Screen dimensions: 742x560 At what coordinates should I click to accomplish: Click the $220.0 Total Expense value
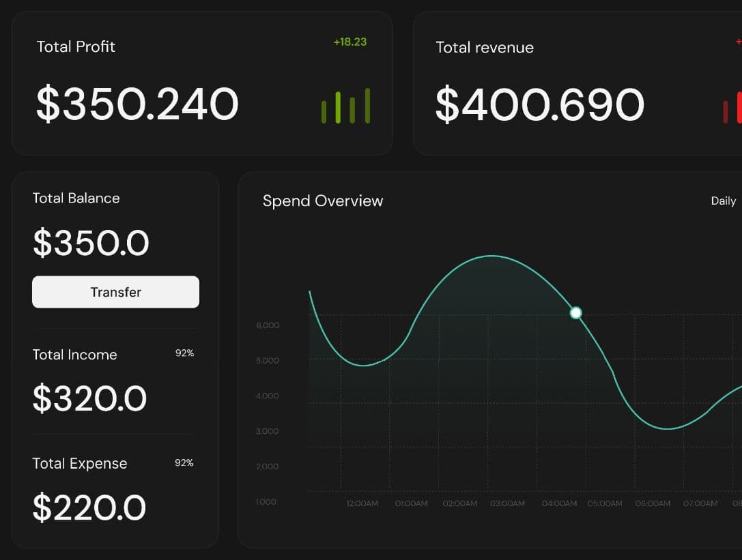[x=89, y=508]
